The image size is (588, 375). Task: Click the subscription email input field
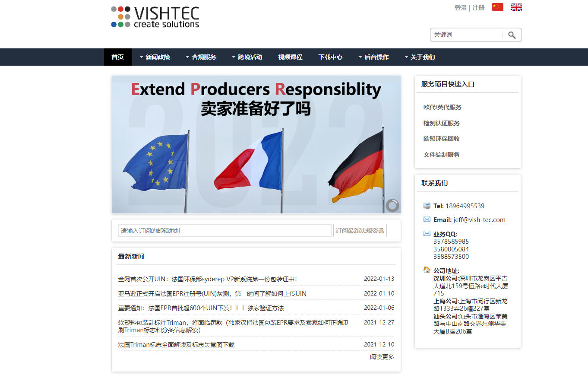point(224,230)
